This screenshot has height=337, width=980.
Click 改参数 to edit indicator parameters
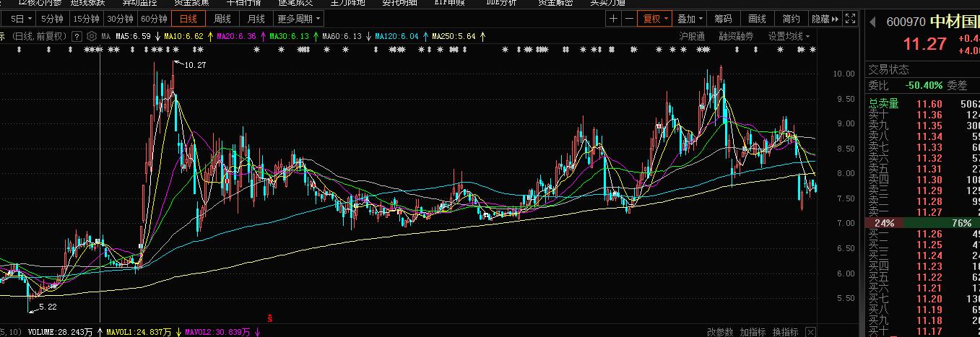(x=719, y=332)
